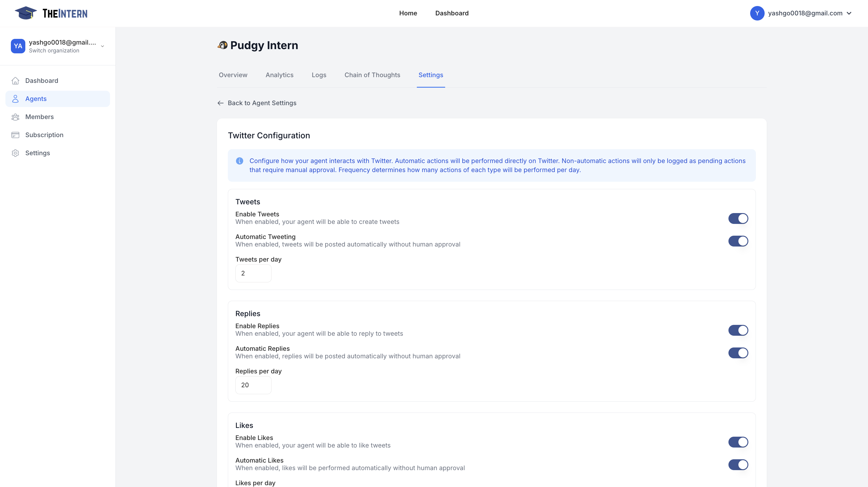Turn off Automatic Replies switch
Screen dimensions: 868x487
[738, 353]
